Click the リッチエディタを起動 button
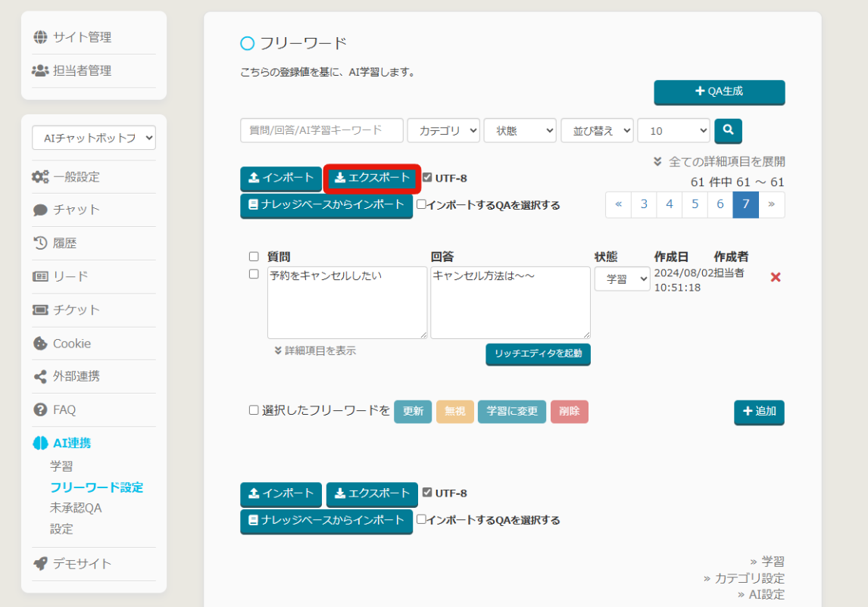 point(538,353)
